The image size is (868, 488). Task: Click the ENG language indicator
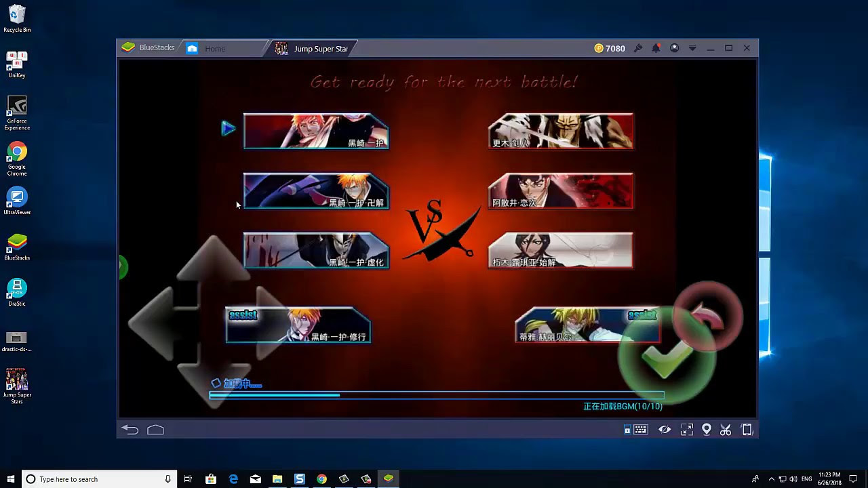click(807, 479)
